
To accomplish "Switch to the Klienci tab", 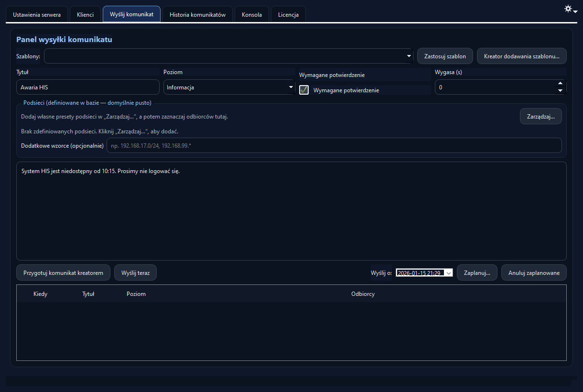I will pyautogui.click(x=85, y=14).
